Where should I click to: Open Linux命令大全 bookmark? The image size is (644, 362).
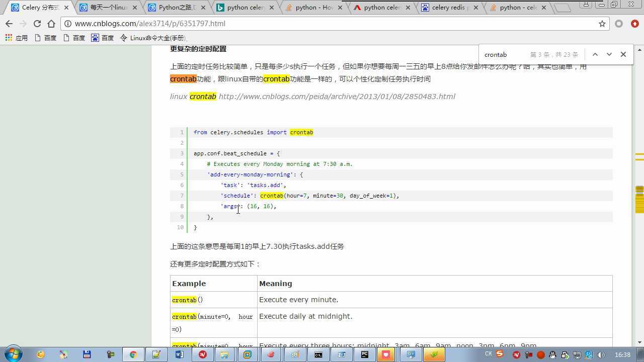point(153,38)
